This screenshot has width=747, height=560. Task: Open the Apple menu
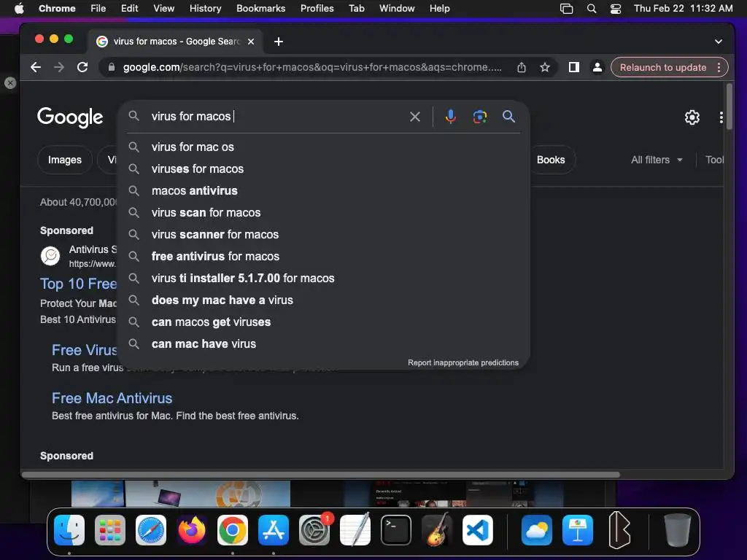[19, 9]
